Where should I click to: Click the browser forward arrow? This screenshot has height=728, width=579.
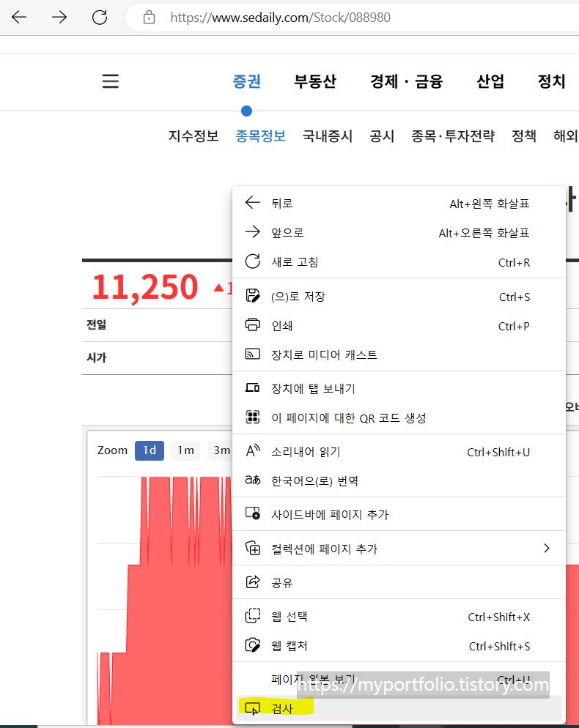click(59, 18)
